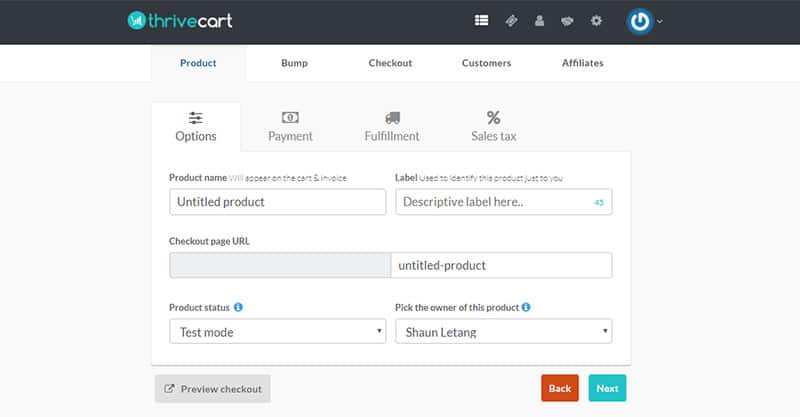Viewport: 800px width, 417px height.
Task: Switch to the Checkout tab
Action: click(390, 63)
